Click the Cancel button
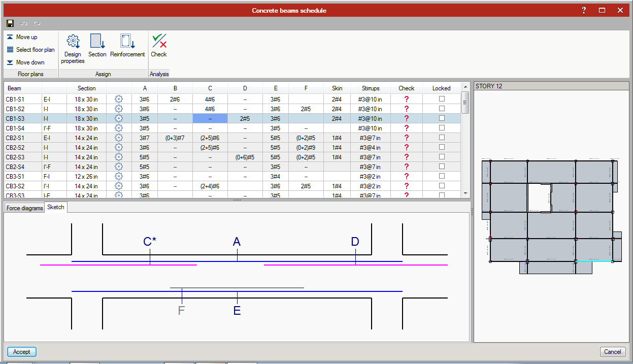Viewport: 633px width, 364px height. tap(612, 352)
